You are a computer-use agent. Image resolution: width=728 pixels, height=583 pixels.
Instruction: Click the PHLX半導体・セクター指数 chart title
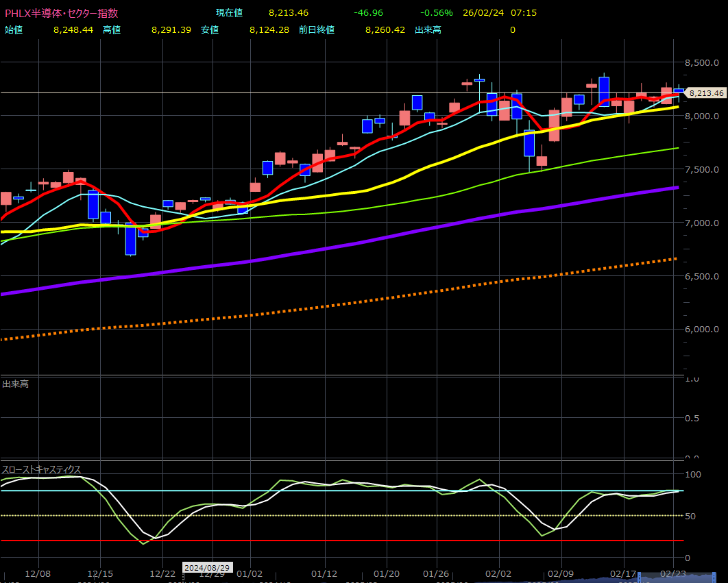click(61, 13)
